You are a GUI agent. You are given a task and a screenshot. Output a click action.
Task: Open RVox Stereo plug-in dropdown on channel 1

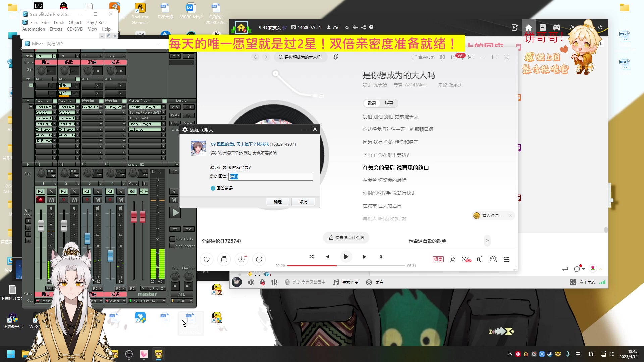[x=54, y=107]
